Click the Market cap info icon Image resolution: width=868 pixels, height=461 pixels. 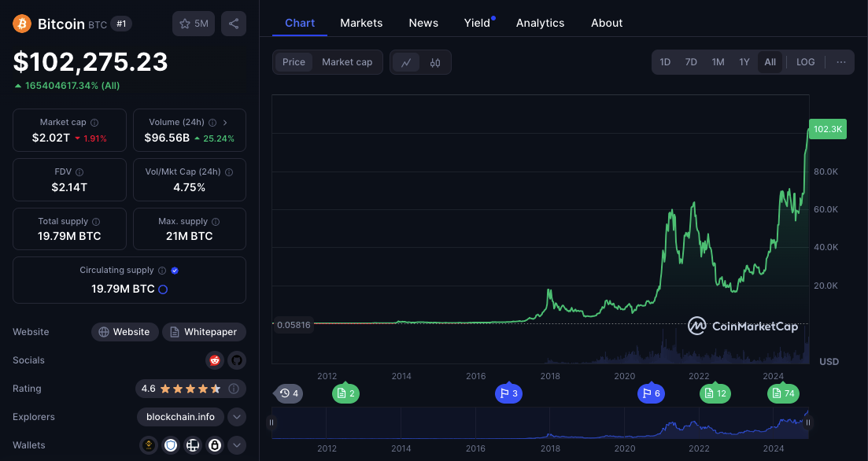point(94,123)
